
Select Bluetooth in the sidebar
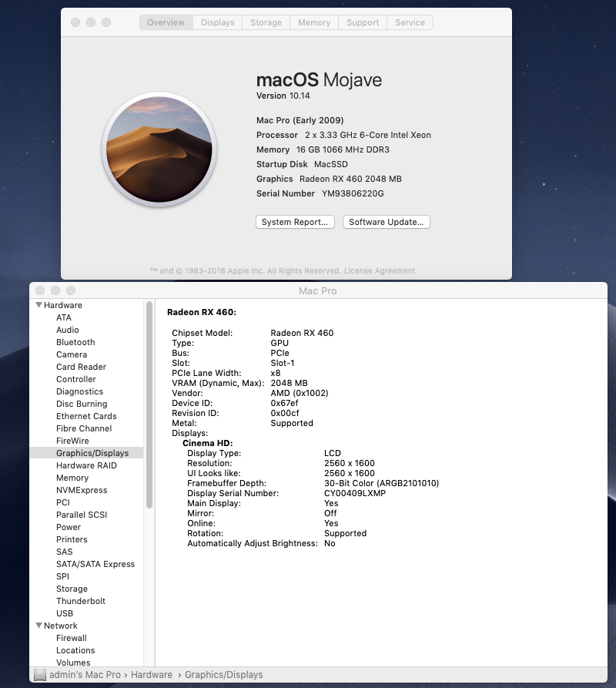[75, 342]
